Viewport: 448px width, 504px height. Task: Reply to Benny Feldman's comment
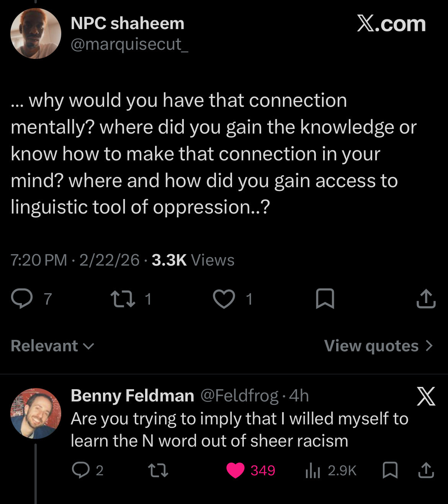[x=81, y=470]
